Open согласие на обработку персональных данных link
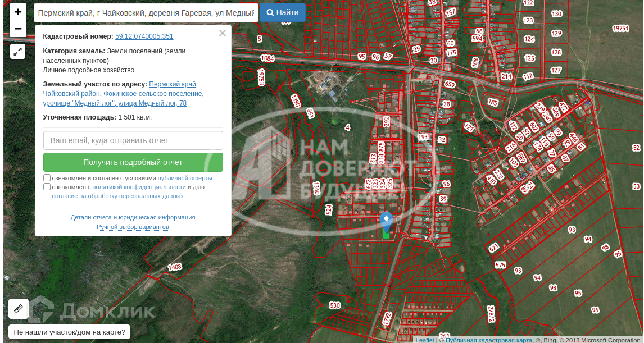 [x=117, y=196]
